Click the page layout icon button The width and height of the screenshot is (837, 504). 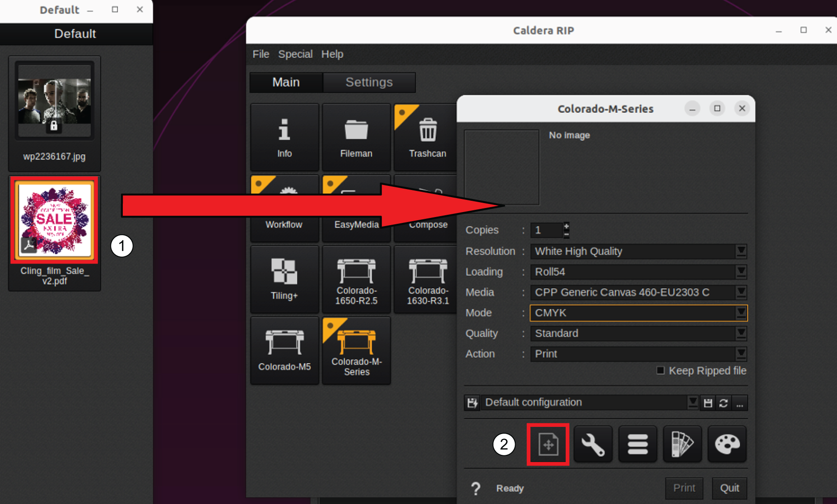[548, 444]
